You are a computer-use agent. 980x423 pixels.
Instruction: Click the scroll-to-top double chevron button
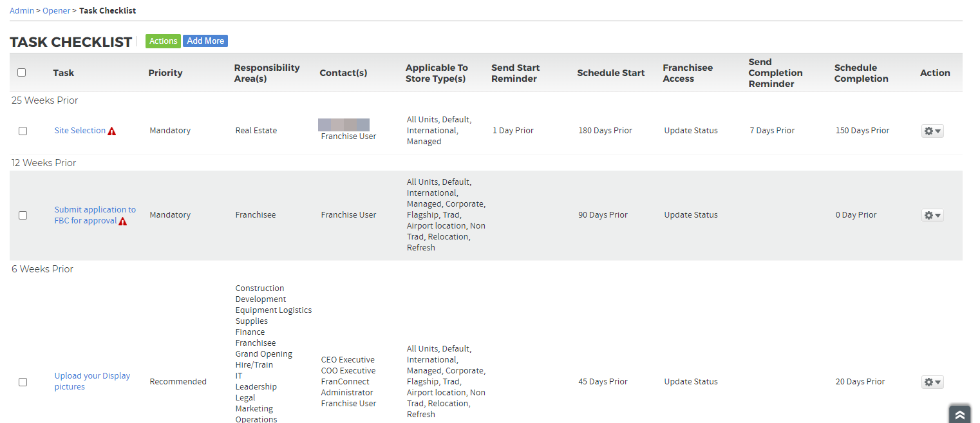click(959, 415)
